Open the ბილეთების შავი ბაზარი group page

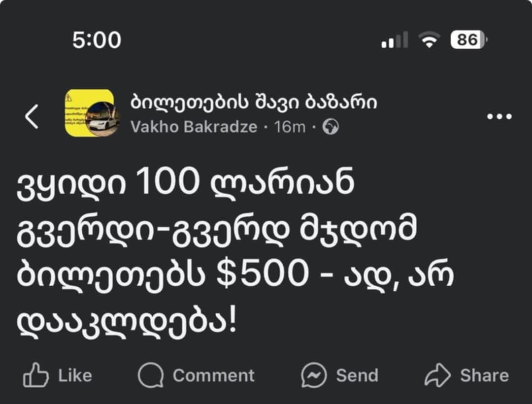pyautogui.click(x=254, y=102)
